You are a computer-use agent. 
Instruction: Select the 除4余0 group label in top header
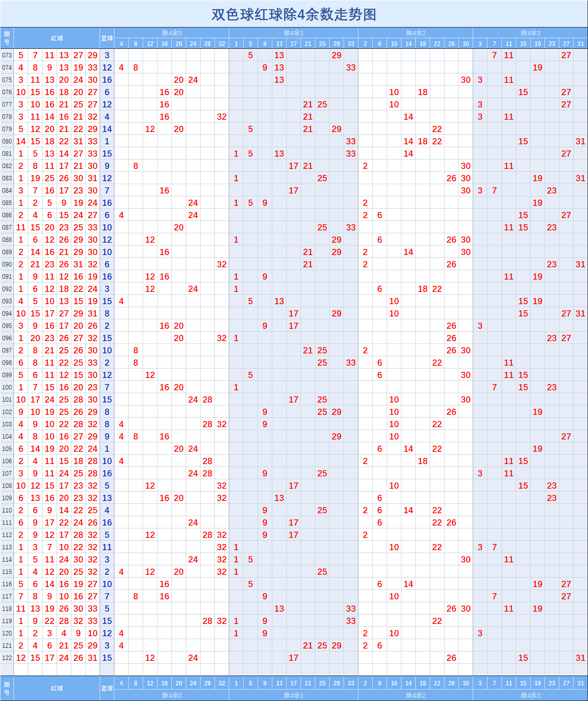coord(172,33)
